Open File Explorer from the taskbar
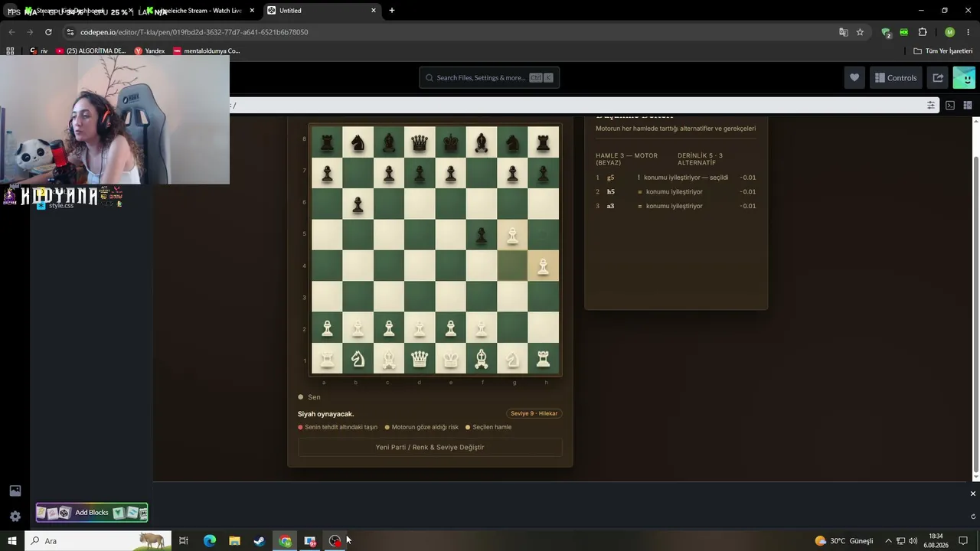 click(234, 541)
